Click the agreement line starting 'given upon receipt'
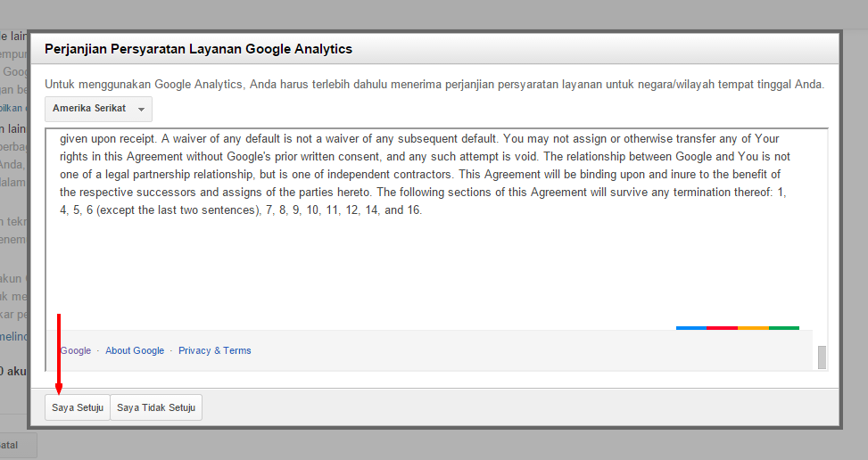 pos(419,139)
